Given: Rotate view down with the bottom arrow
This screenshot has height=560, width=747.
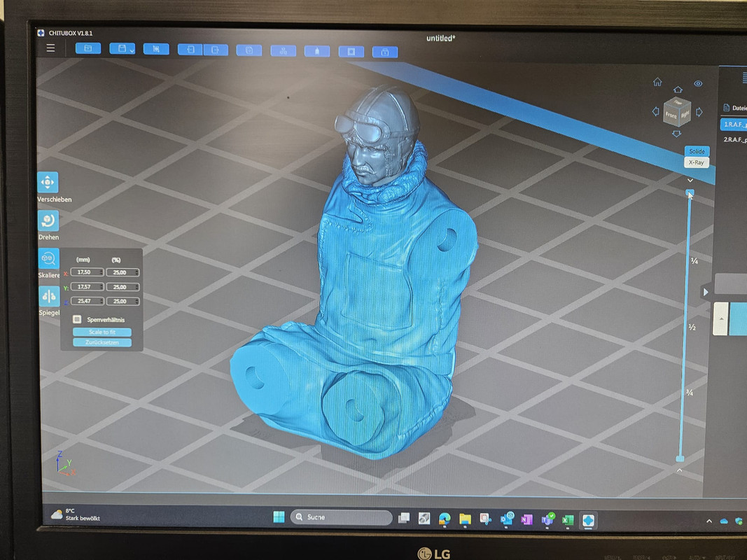Looking at the screenshot, I should [x=676, y=134].
